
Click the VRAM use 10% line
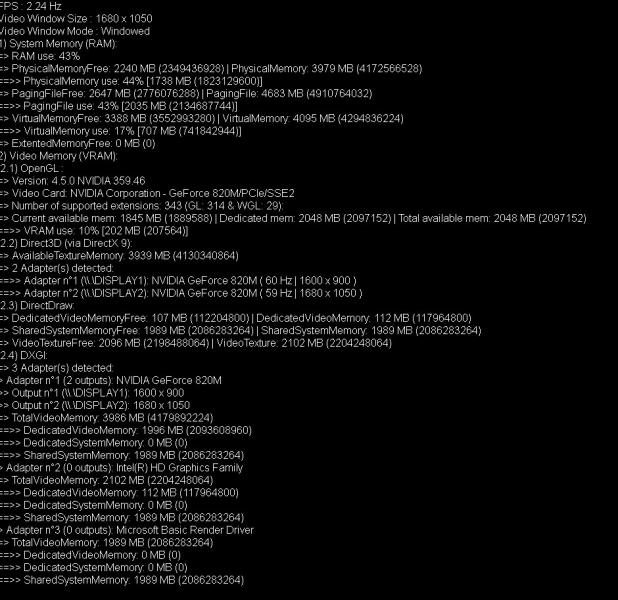point(94,231)
